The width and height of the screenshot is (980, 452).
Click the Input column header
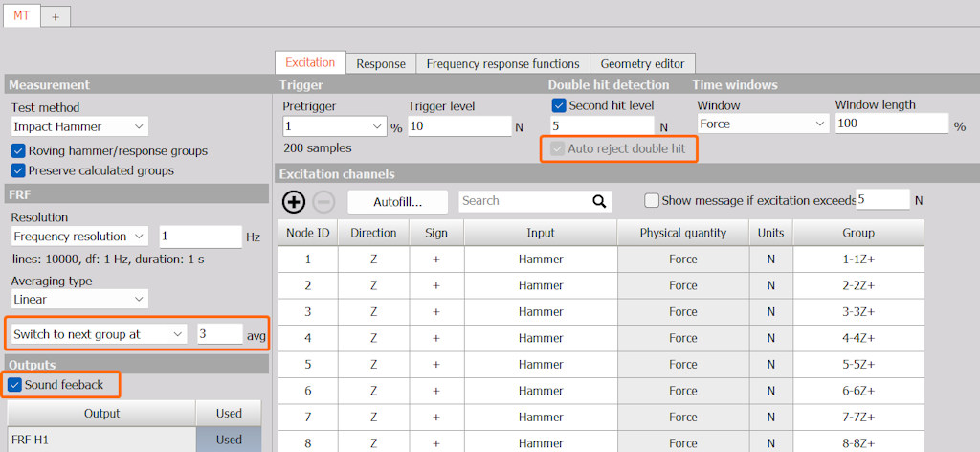541,234
